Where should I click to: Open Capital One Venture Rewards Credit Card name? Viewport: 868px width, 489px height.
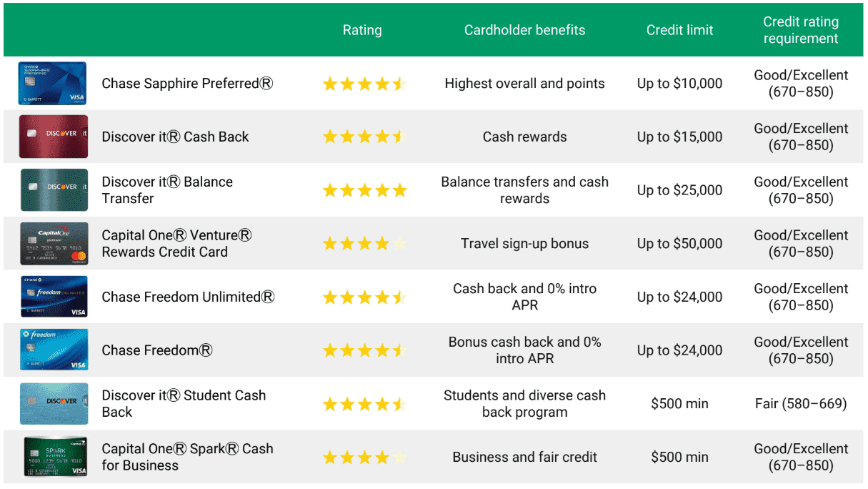177,244
